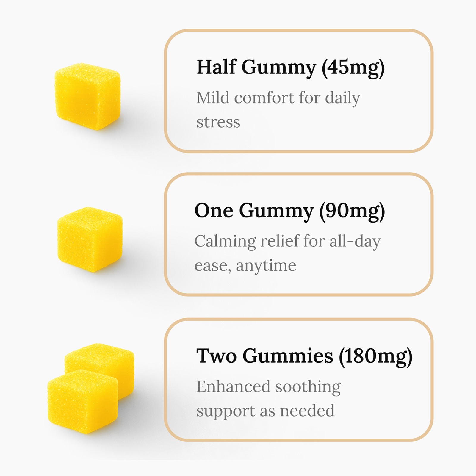
Task: Select the "(90mg)" dosage label
Action: (x=352, y=212)
